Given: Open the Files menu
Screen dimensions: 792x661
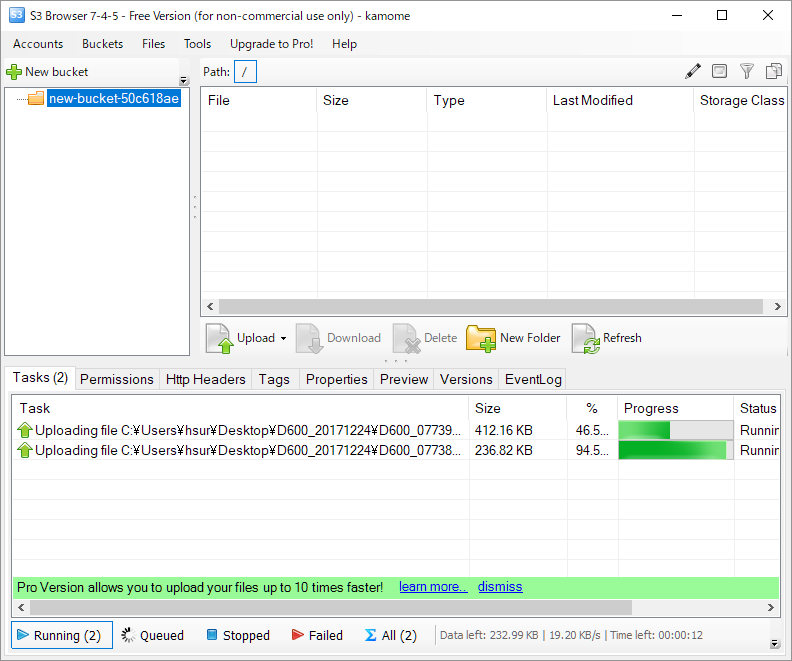Looking at the screenshot, I should (154, 44).
